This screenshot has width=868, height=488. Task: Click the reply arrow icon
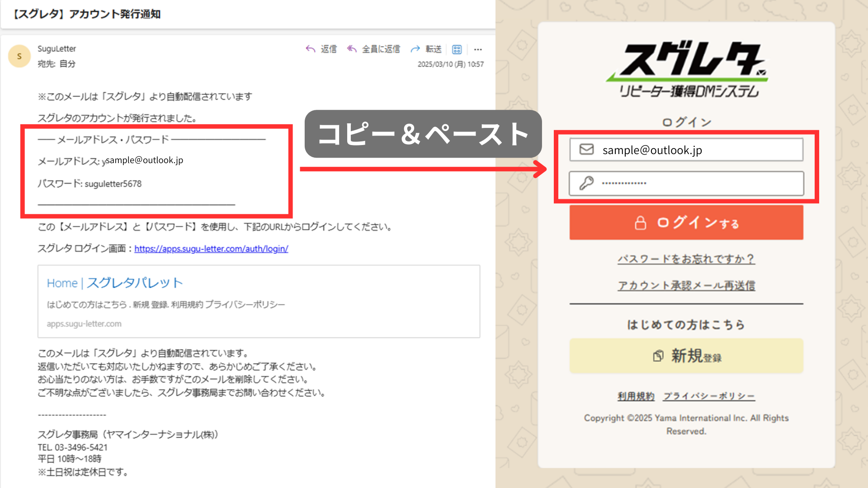point(311,49)
